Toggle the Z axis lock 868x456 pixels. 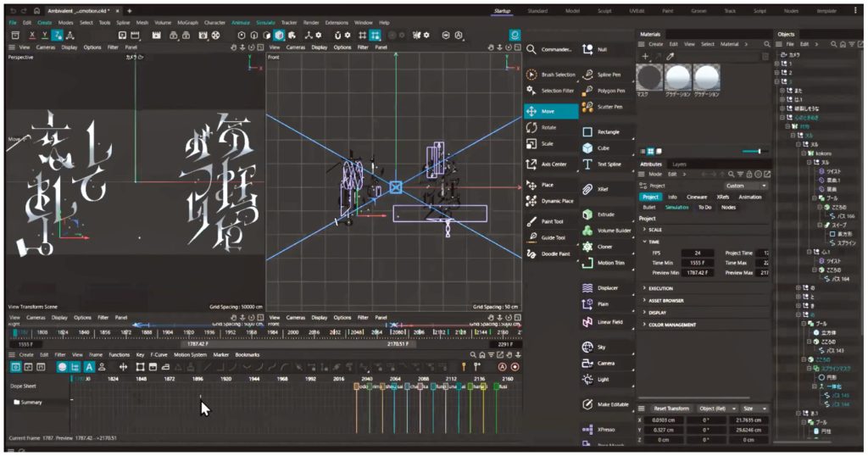click(x=57, y=35)
